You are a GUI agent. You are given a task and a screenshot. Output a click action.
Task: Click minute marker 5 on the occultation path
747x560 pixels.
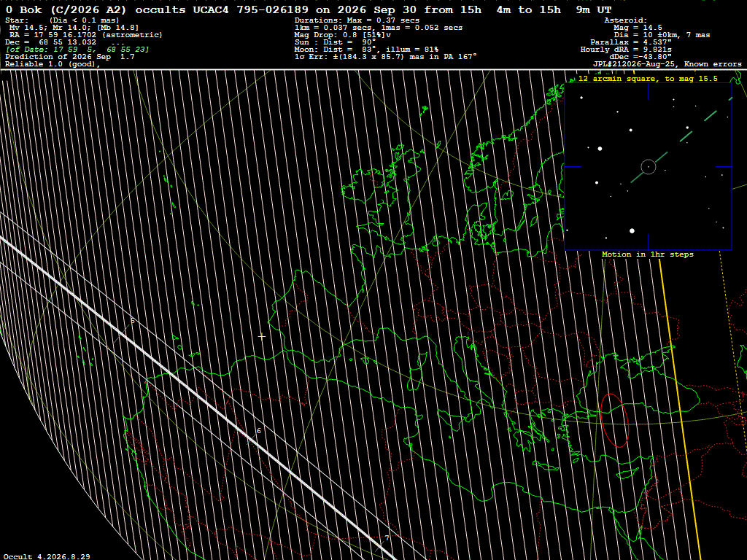(133, 321)
